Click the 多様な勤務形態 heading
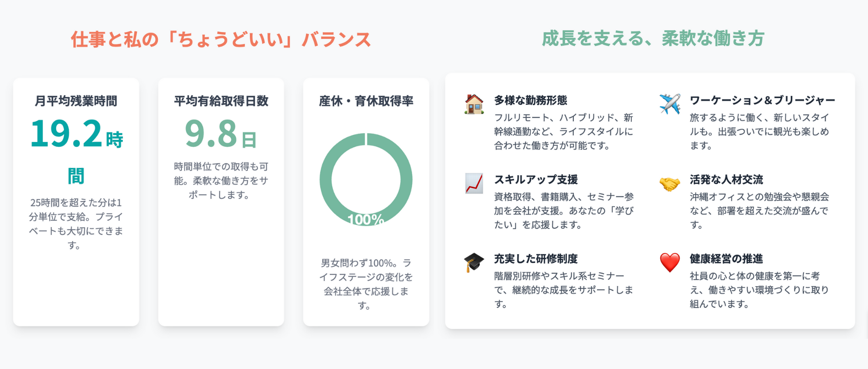The width and height of the screenshot is (868, 369). click(x=530, y=100)
